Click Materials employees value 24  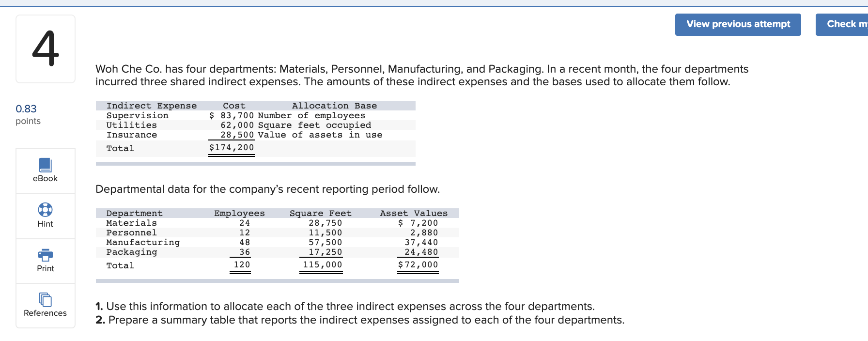pyautogui.click(x=245, y=223)
